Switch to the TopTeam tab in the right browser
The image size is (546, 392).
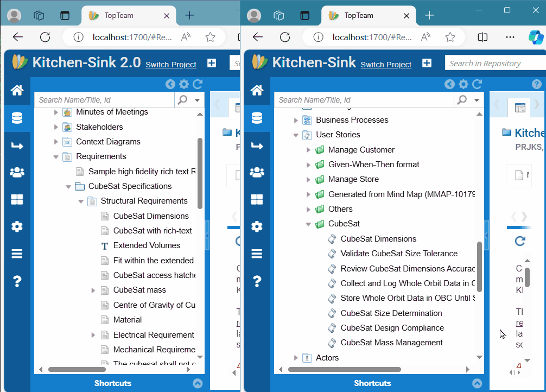[x=369, y=16]
